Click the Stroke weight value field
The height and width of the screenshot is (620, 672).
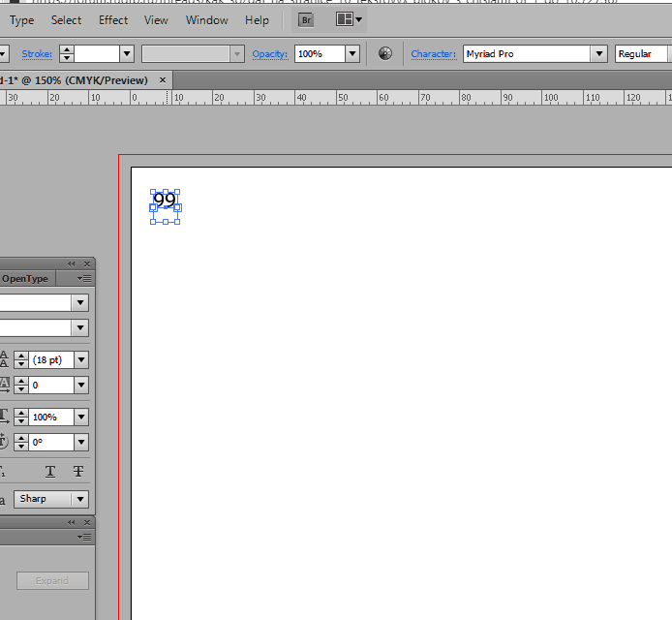click(97, 54)
